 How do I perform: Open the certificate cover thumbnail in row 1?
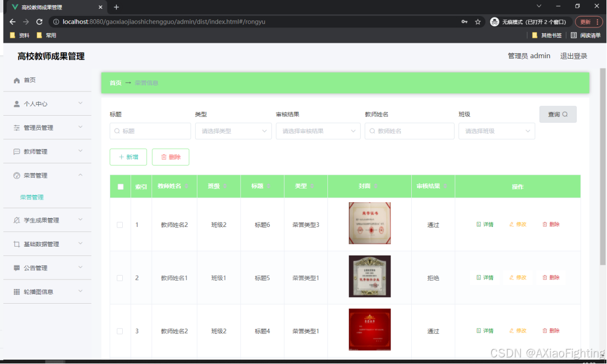(370, 223)
